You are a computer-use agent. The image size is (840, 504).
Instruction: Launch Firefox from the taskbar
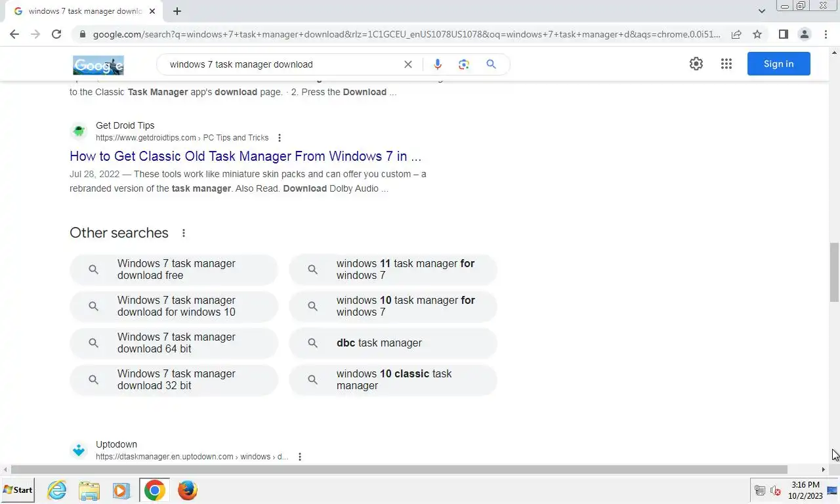[x=188, y=490]
